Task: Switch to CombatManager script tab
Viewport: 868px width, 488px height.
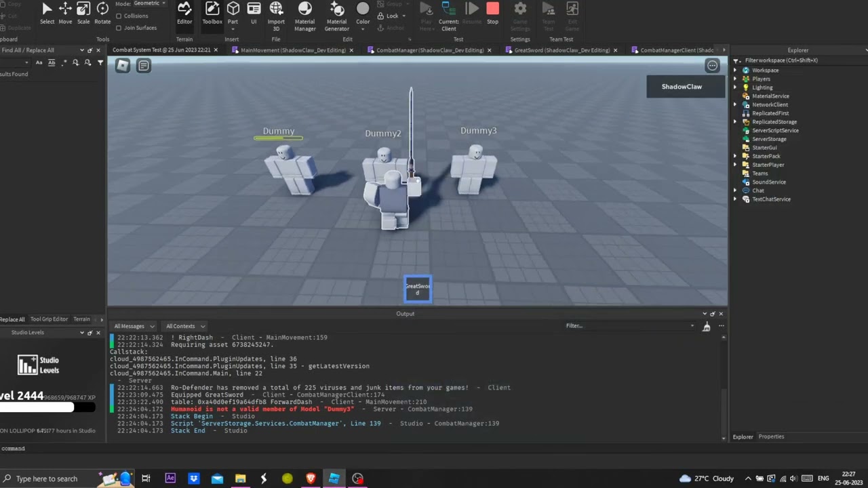Action: click(429, 50)
